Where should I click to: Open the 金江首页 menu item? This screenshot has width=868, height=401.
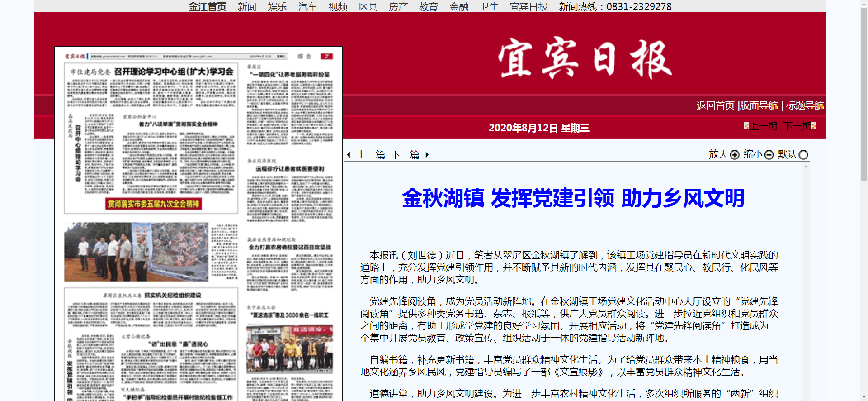(207, 6)
